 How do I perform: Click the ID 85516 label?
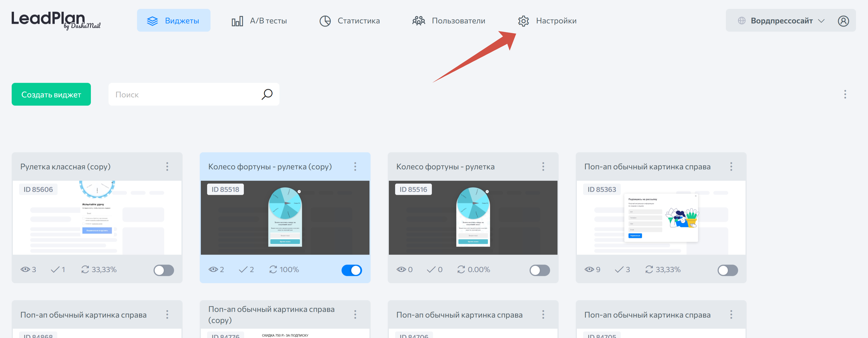pos(413,189)
